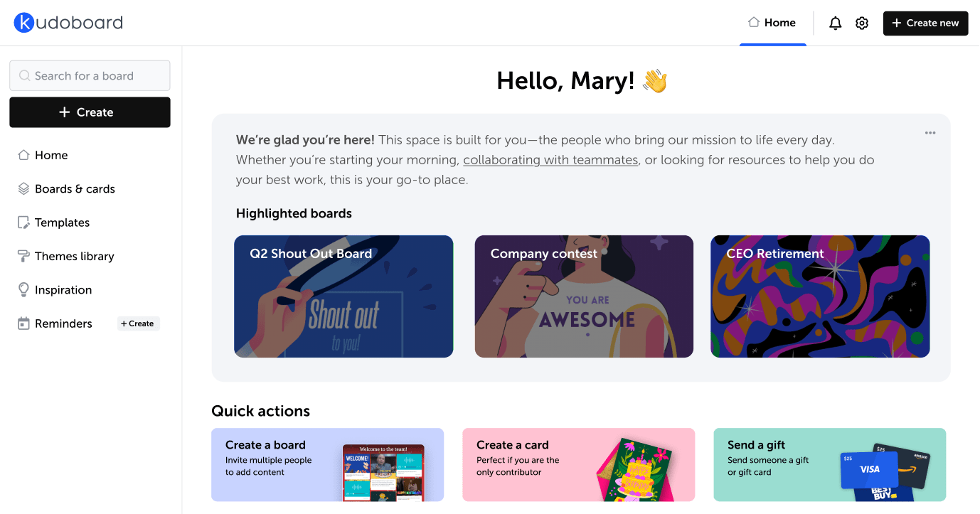The height and width of the screenshot is (514, 980).
Task: Click the Kudoboard logo
Action: coord(68,23)
